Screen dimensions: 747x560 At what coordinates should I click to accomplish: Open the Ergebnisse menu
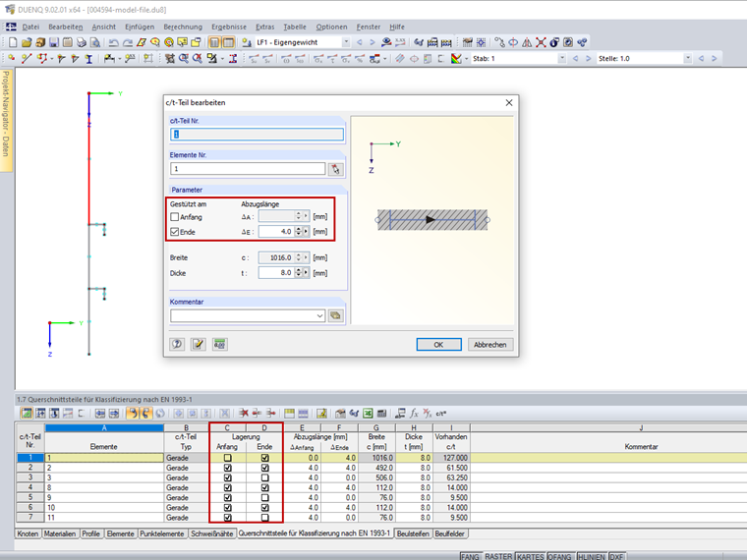tap(229, 27)
